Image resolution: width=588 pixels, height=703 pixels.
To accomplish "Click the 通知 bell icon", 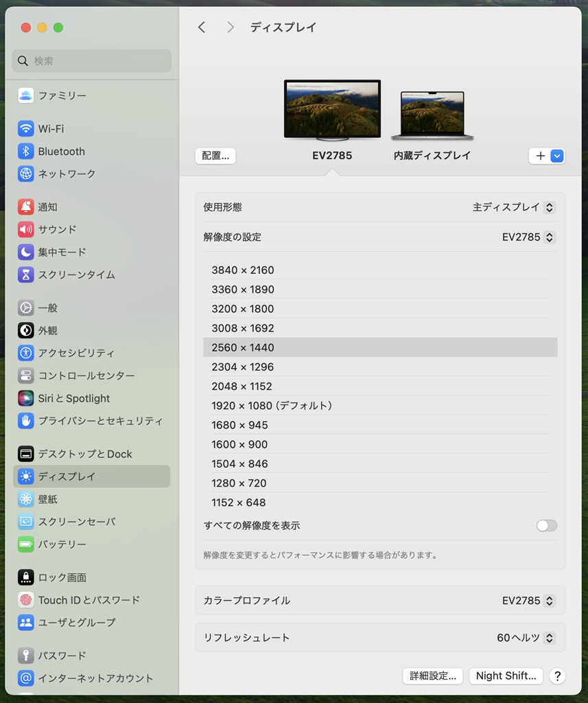I will pos(26,207).
